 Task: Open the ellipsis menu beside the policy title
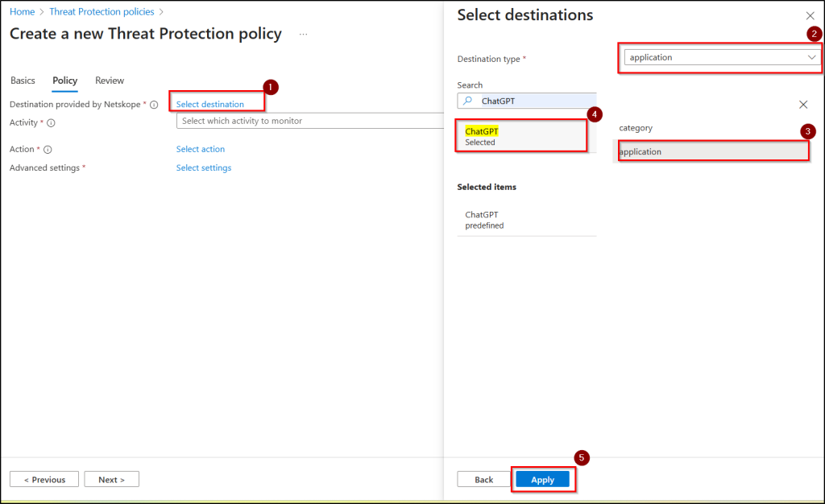303,35
